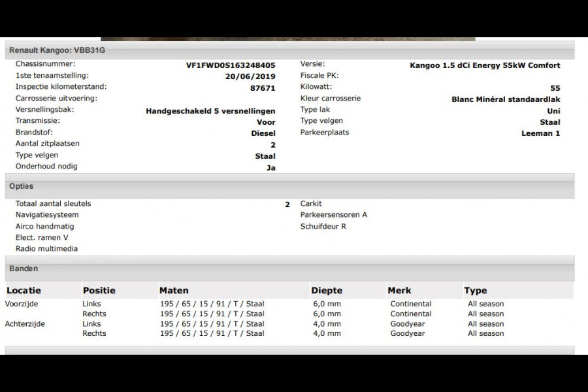Click the mileage value 87671

coord(263,88)
